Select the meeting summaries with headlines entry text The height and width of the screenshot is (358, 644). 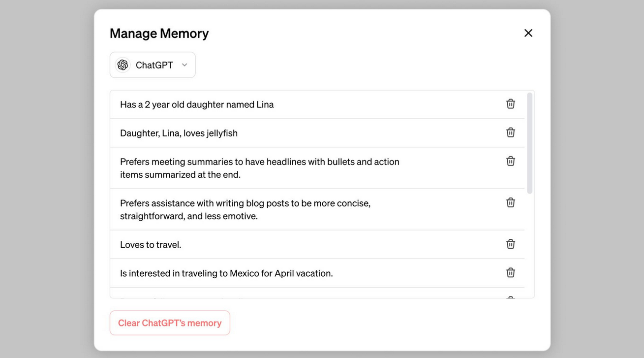coord(259,168)
